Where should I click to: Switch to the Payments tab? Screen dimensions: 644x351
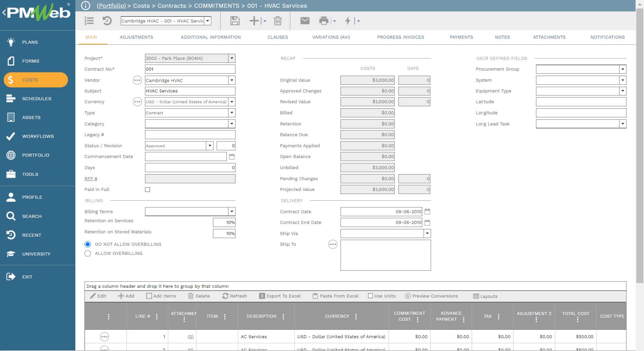click(x=461, y=37)
